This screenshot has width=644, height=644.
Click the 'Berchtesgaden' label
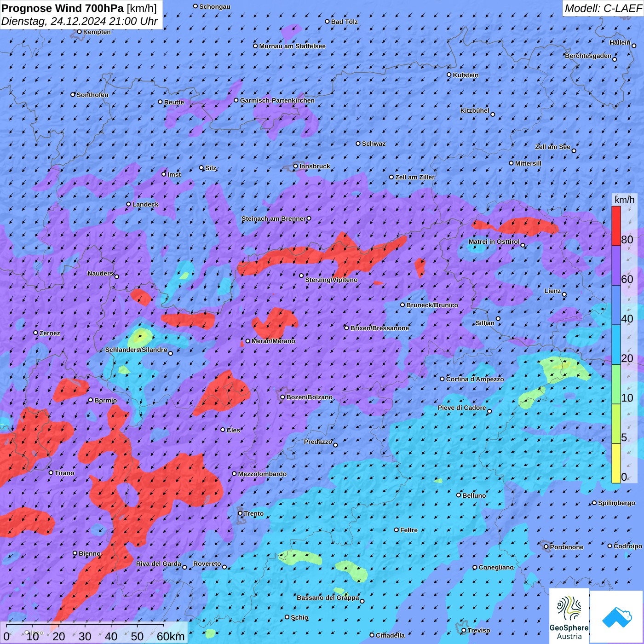coord(588,56)
